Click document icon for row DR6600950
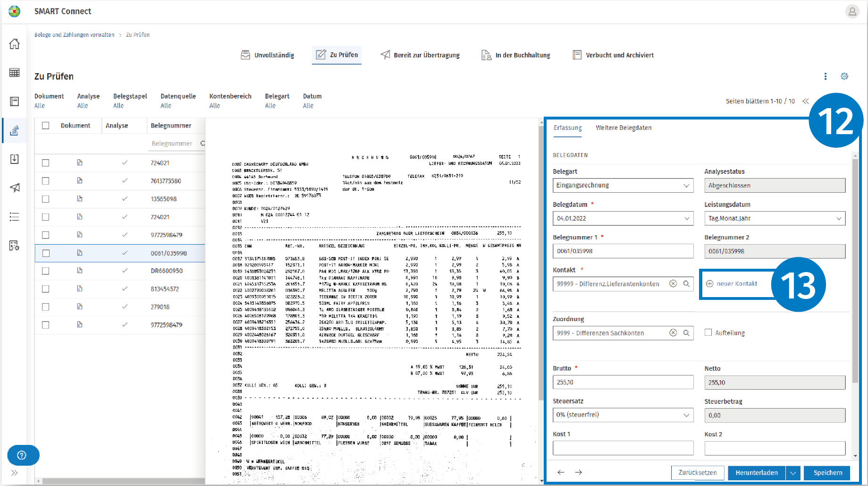Viewport: 868px width, 486px height. tap(80, 271)
